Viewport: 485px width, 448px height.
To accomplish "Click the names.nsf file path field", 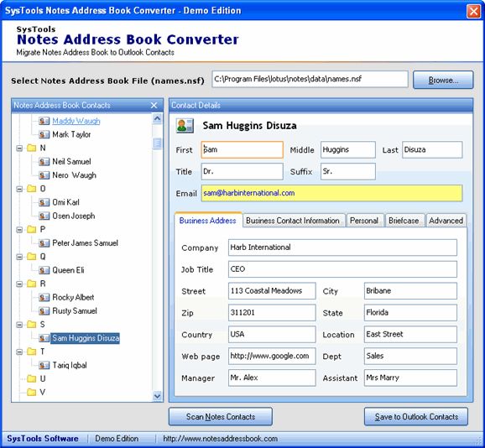I will tap(310, 79).
